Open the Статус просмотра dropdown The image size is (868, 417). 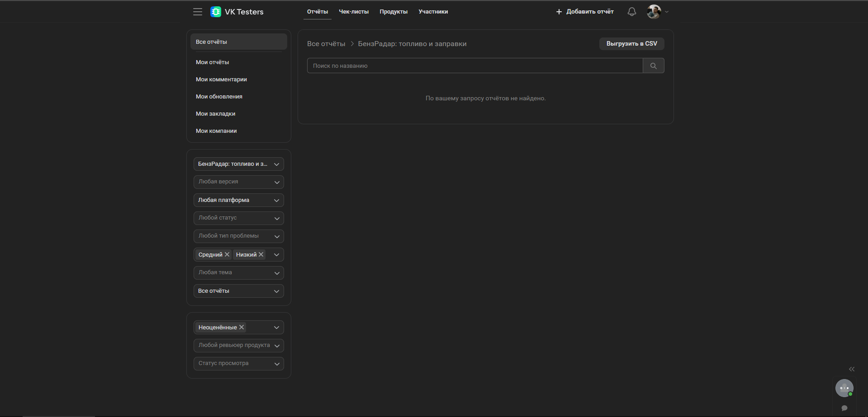click(x=239, y=364)
